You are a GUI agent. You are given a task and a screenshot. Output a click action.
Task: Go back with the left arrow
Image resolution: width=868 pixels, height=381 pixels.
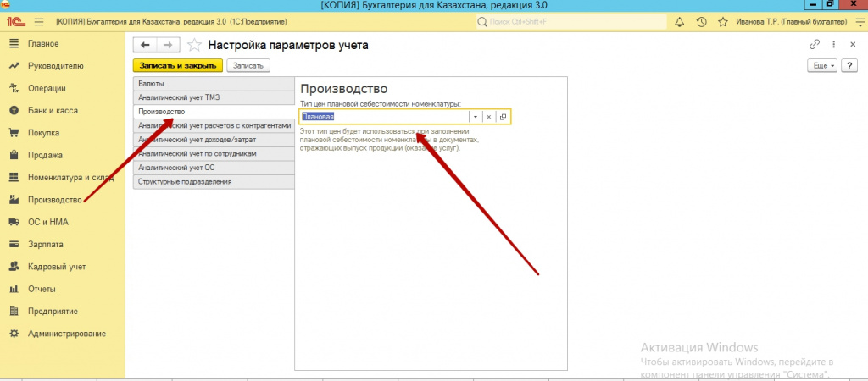click(x=145, y=46)
